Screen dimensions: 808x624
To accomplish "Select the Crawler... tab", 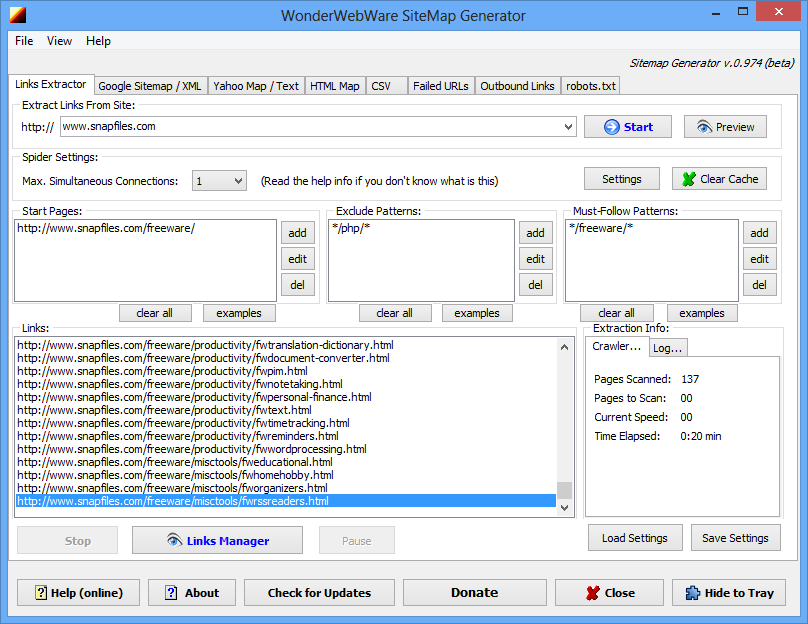I will pyautogui.click(x=616, y=346).
